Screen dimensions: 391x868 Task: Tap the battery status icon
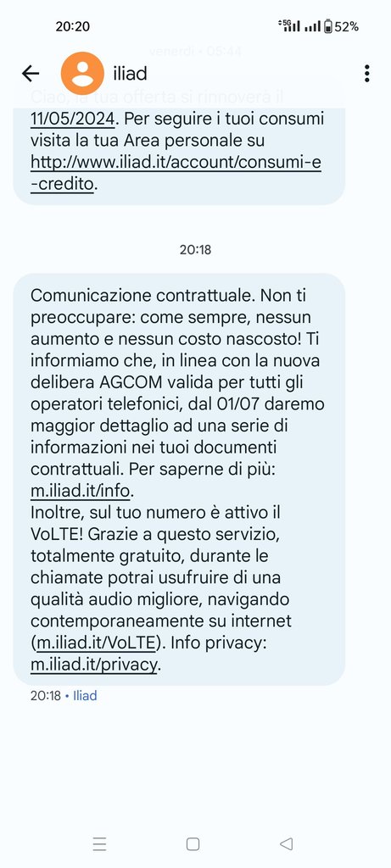coord(328,26)
